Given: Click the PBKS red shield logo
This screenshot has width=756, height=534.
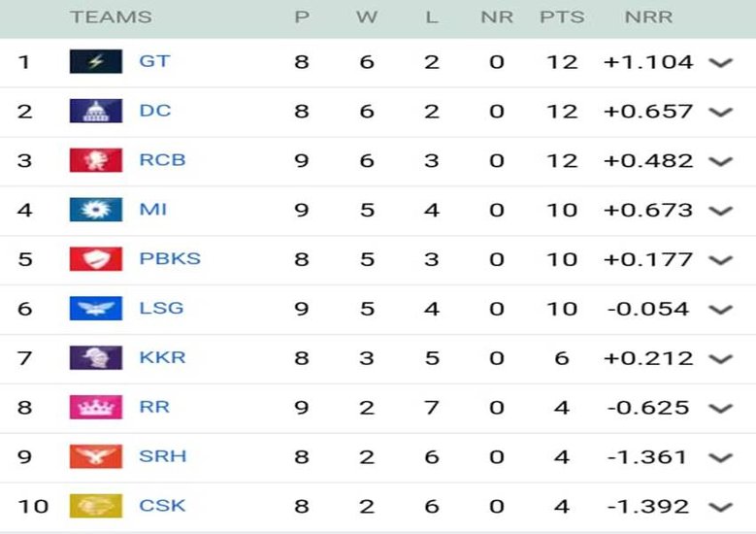Looking at the screenshot, I should tap(96, 259).
